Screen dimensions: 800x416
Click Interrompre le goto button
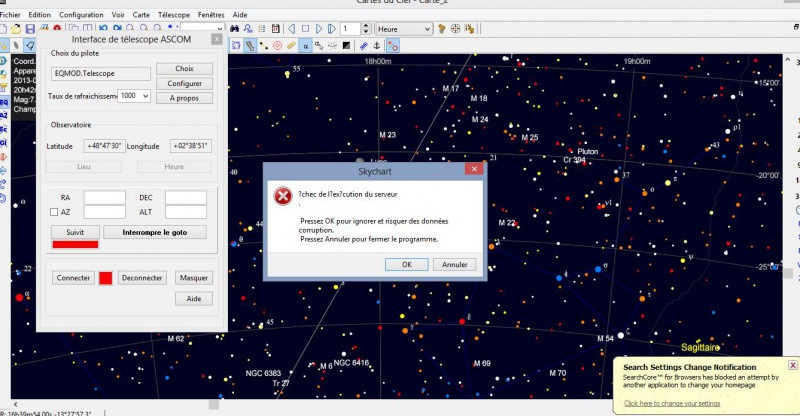pos(155,232)
